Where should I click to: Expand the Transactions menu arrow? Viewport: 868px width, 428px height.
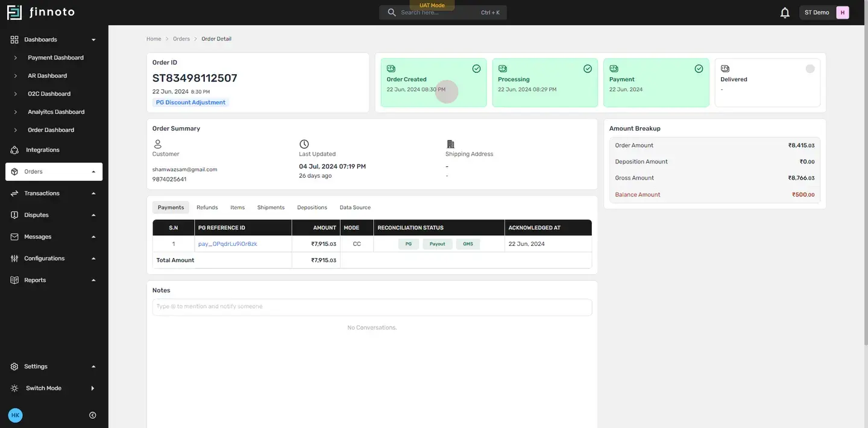(93, 194)
